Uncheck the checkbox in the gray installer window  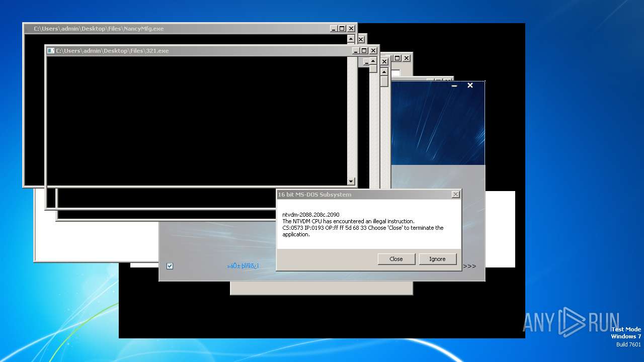[x=170, y=266]
